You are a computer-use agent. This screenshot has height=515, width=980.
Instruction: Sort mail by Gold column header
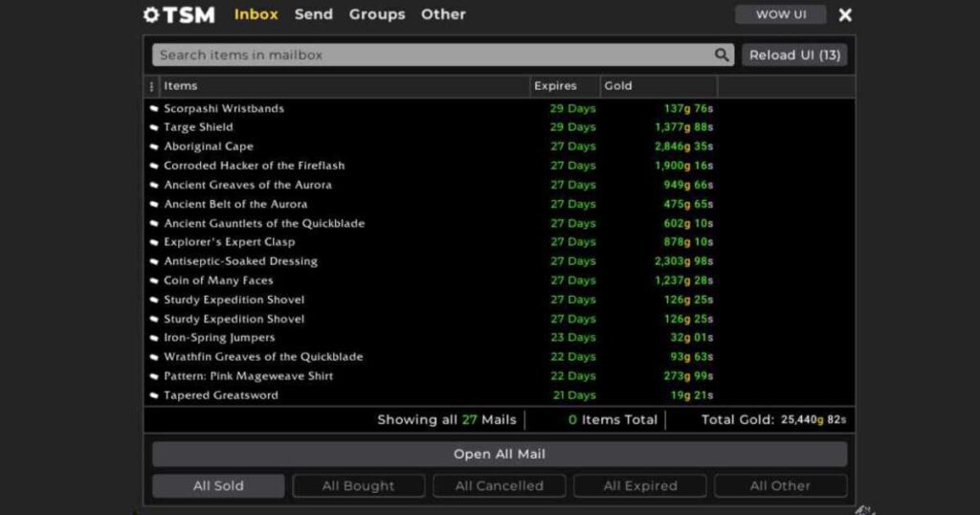click(618, 86)
